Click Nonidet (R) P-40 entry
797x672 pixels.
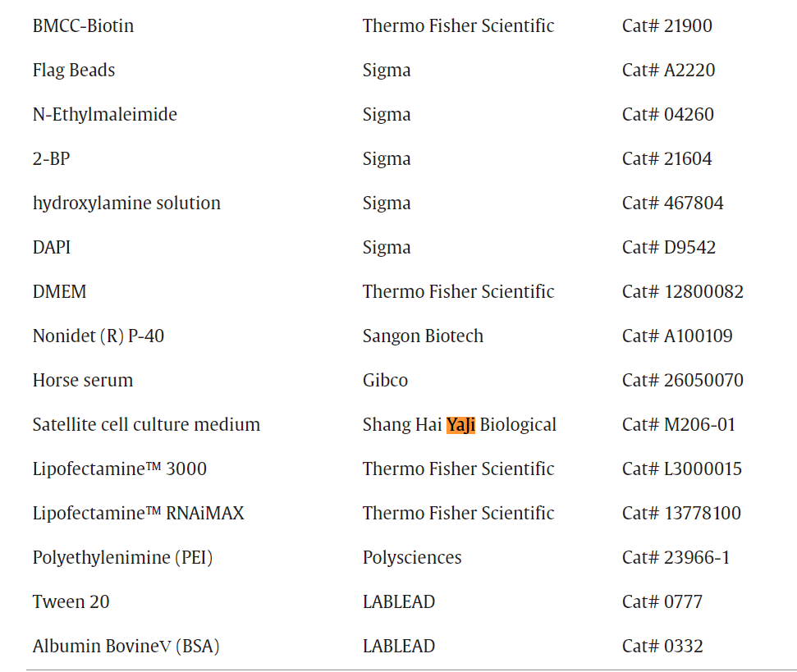click(98, 336)
